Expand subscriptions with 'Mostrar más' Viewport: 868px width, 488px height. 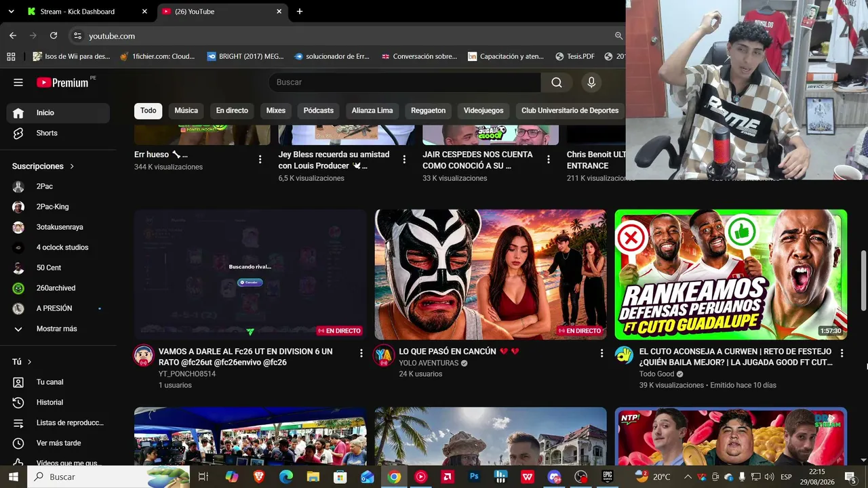pyautogui.click(x=57, y=329)
